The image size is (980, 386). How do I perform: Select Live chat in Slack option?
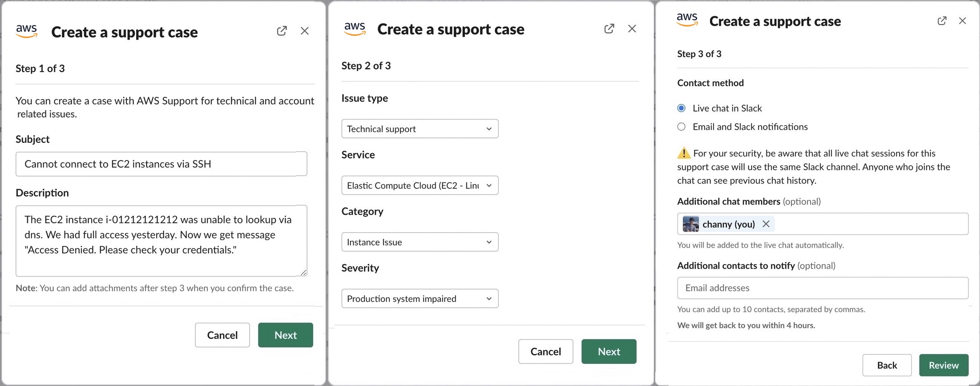681,108
